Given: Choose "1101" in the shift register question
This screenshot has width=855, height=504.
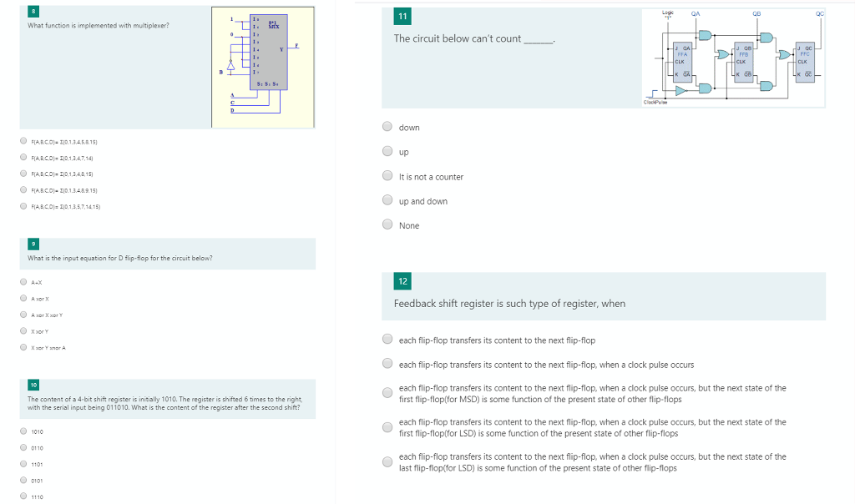Looking at the screenshot, I should click(x=23, y=465).
